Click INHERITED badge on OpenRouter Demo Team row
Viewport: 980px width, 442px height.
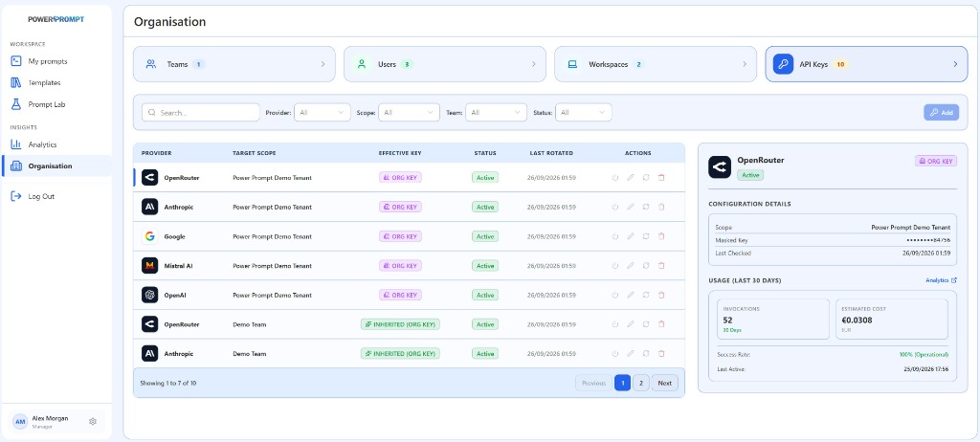[400, 324]
